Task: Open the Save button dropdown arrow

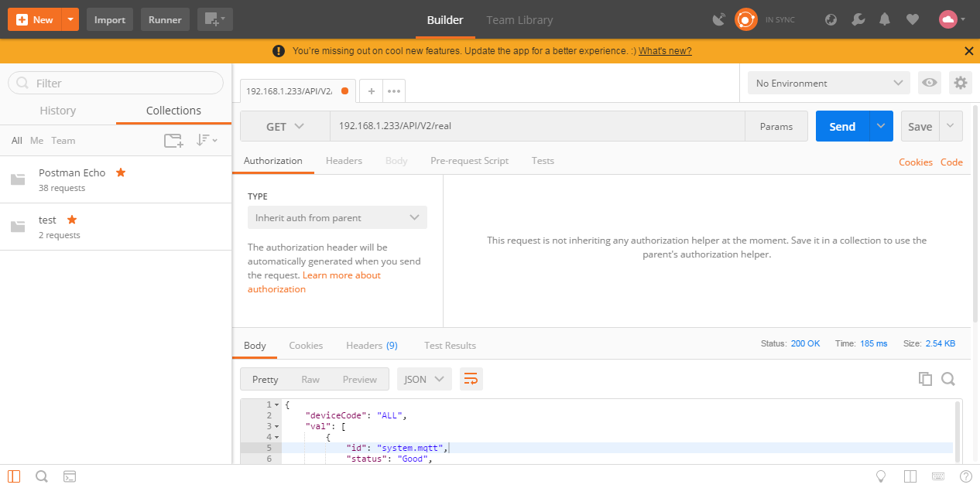Action: coord(951,127)
